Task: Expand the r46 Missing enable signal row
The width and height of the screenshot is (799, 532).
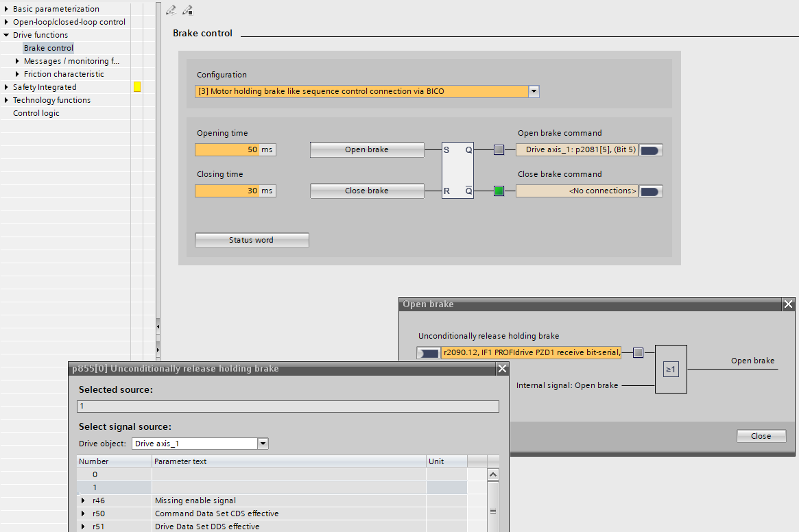Action: (x=83, y=500)
